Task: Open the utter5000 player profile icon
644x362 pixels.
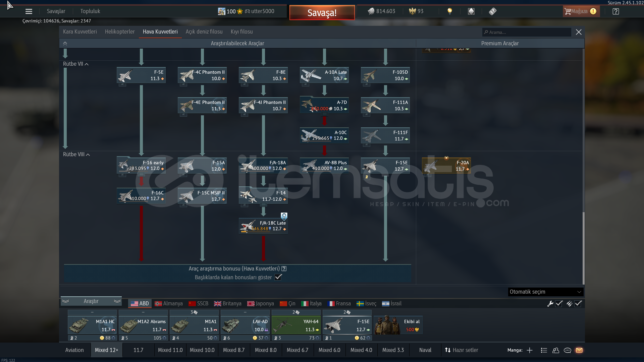Action: coord(221,11)
